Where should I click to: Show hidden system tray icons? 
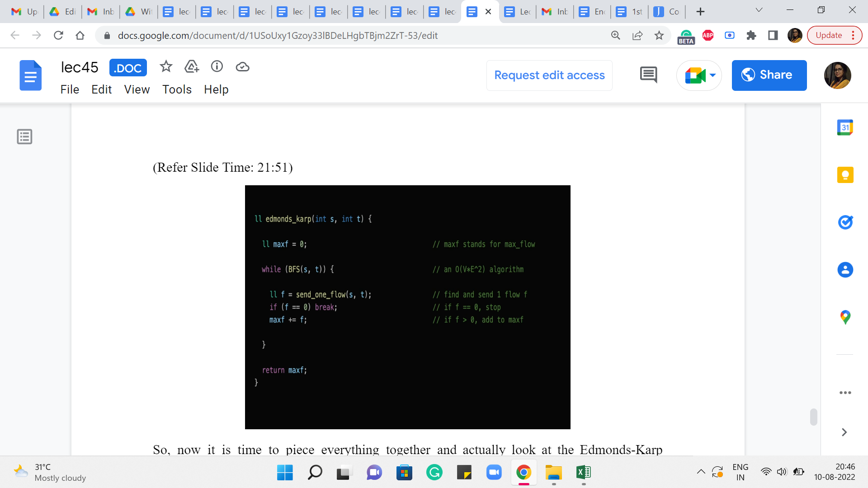tap(701, 472)
